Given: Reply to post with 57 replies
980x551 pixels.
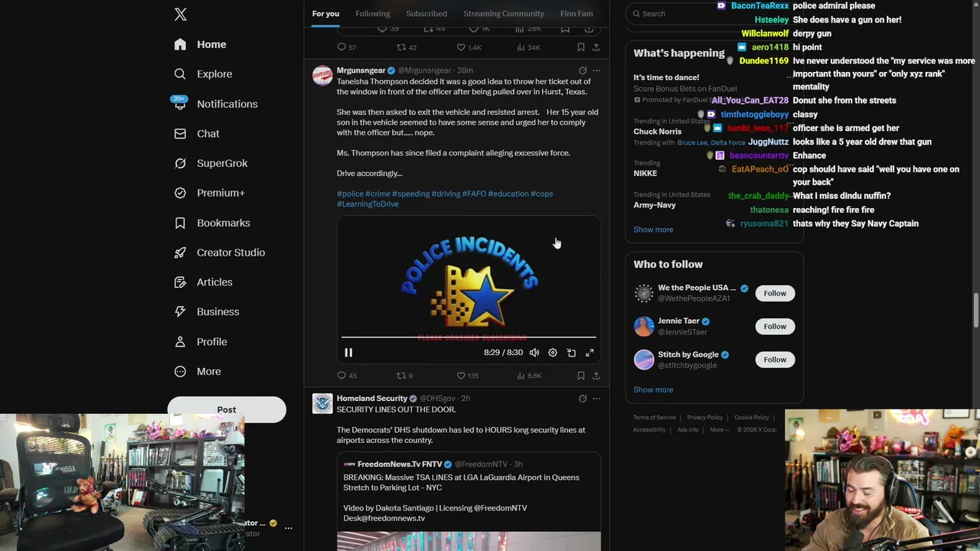Looking at the screenshot, I should pos(347,47).
